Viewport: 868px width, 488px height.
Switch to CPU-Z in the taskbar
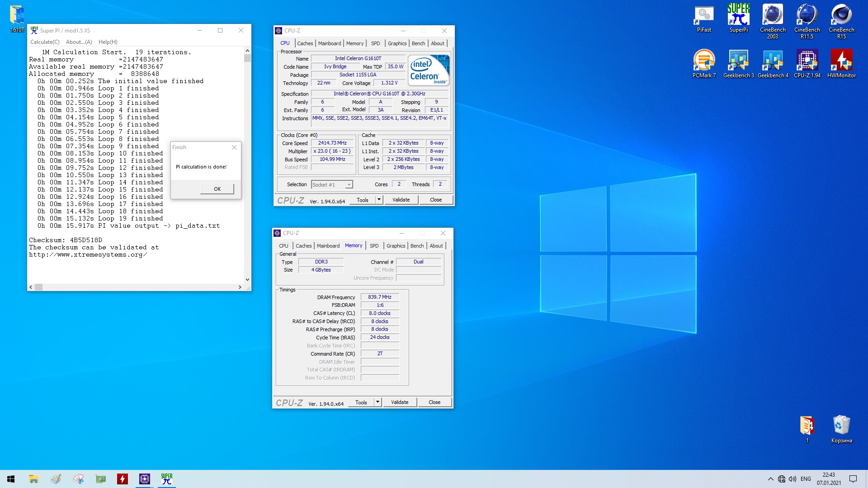(145, 479)
